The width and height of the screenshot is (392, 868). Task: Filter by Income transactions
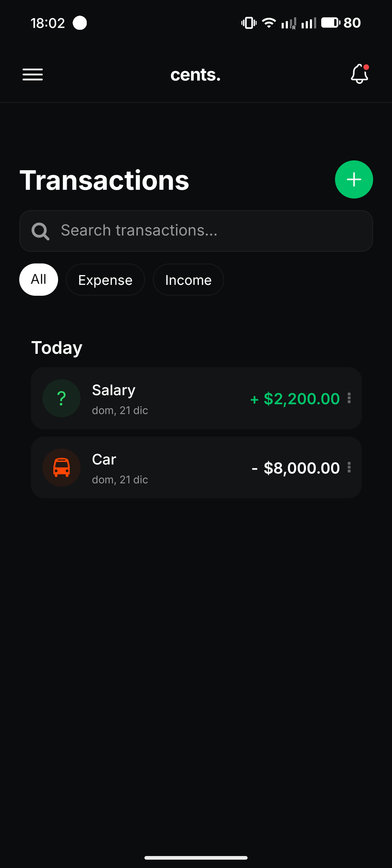click(188, 280)
